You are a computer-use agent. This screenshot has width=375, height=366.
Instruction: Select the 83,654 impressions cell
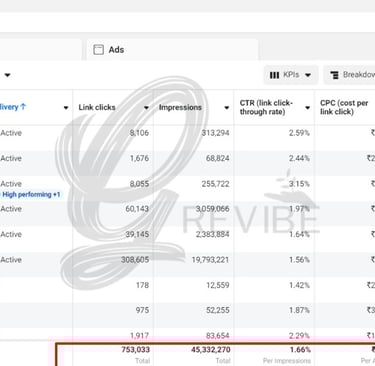coord(218,335)
